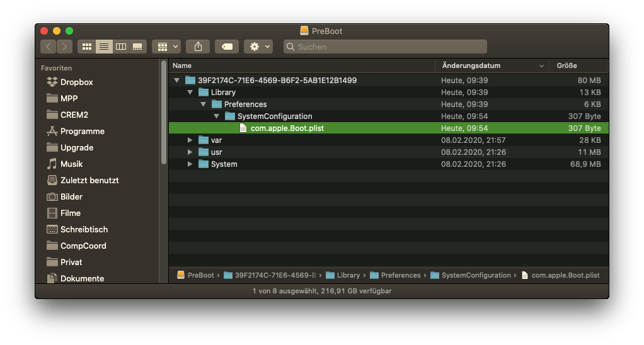Select the Upgrade sidebar folder
This screenshot has height=345, width=644.
point(70,148)
